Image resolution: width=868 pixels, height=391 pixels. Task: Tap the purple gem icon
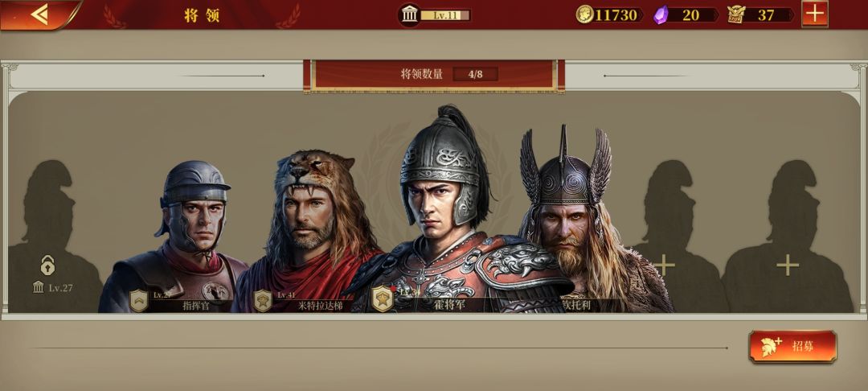(x=661, y=14)
